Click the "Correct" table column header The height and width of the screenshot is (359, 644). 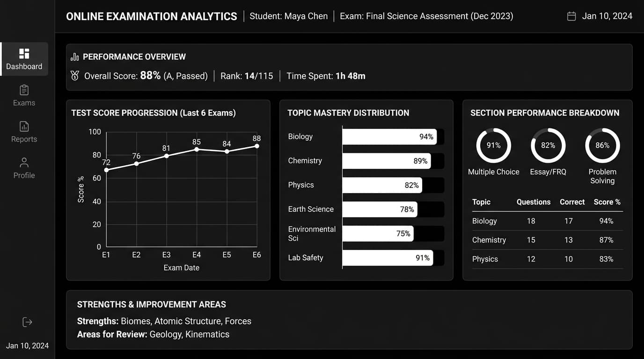click(572, 202)
